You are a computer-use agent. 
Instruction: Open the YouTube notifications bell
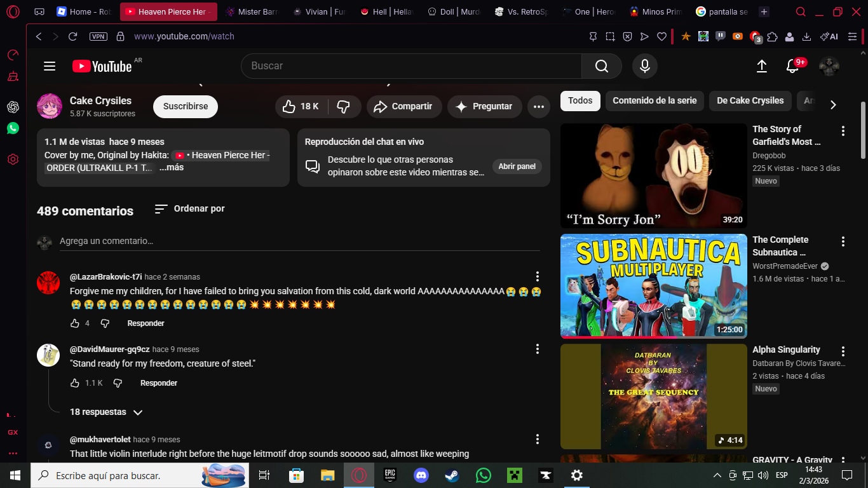tap(792, 66)
